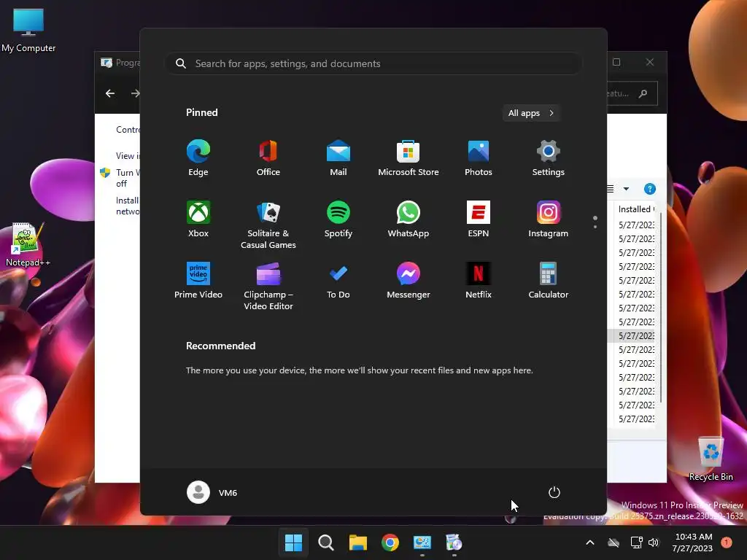The width and height of the screenshot is (747, 560).
Task: Open the clock and date panel
Action: tap(693, 542)
